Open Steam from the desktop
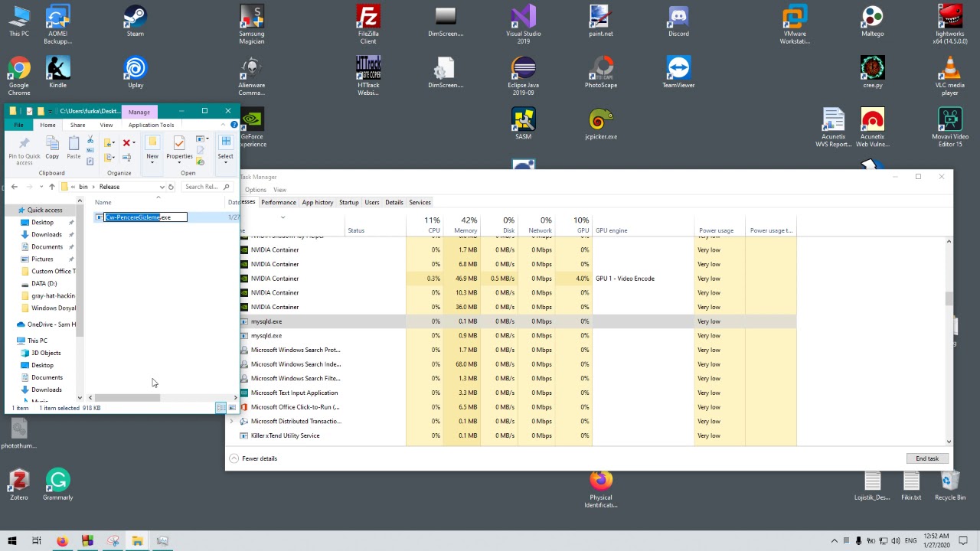This screenshot has height=551, width=980. coord(136,21)
